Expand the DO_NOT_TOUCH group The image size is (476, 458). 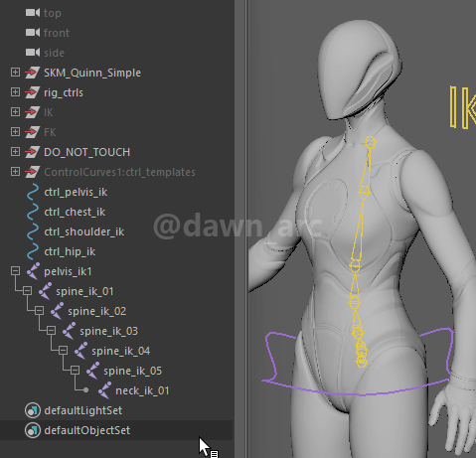pyautogui.click(x=15, y=152)
